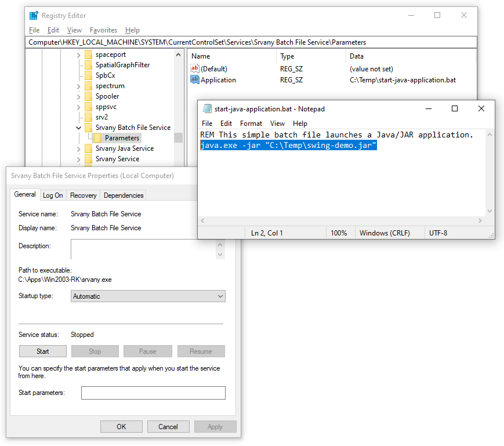Screen dimensions: 504x446
Task: Click the Srvany Java Service folder icon
Action: [88, 148]
